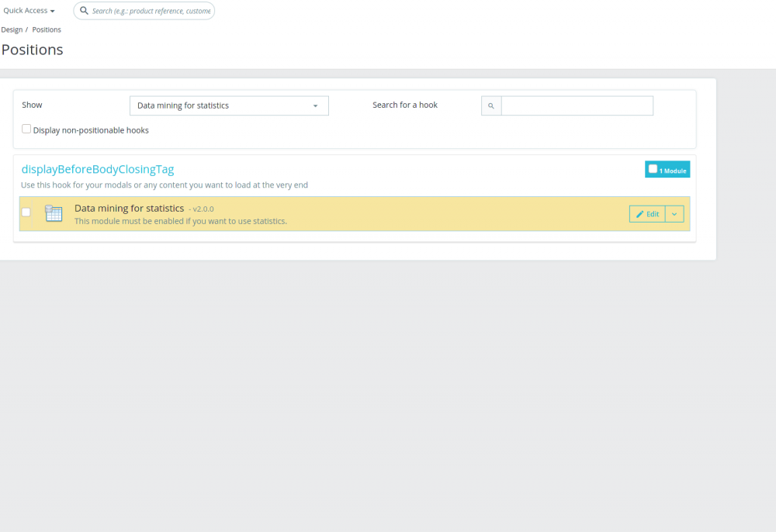776x532 pixels.
Task: Click inside the hook search input field
Action: (x=577, y=105)
